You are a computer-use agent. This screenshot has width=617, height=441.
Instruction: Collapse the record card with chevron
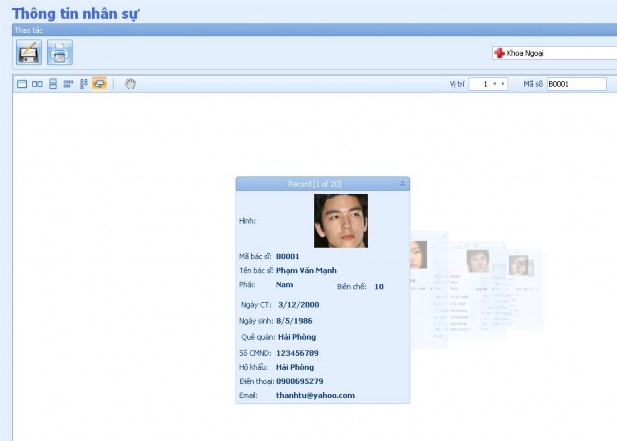402,184
